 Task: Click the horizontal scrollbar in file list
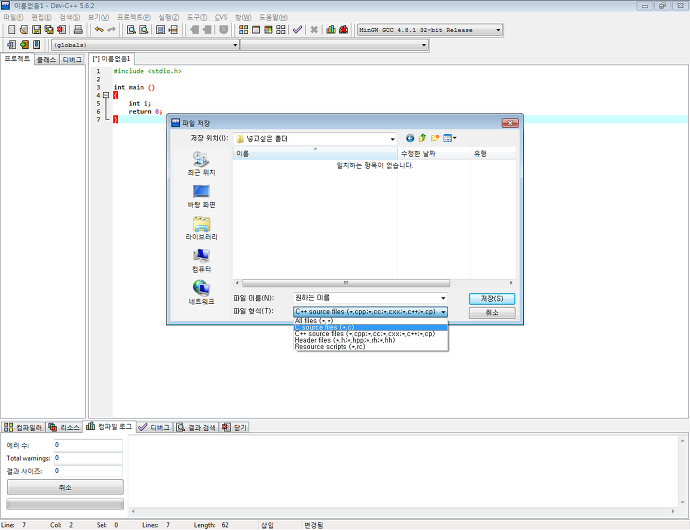(345, 283)
